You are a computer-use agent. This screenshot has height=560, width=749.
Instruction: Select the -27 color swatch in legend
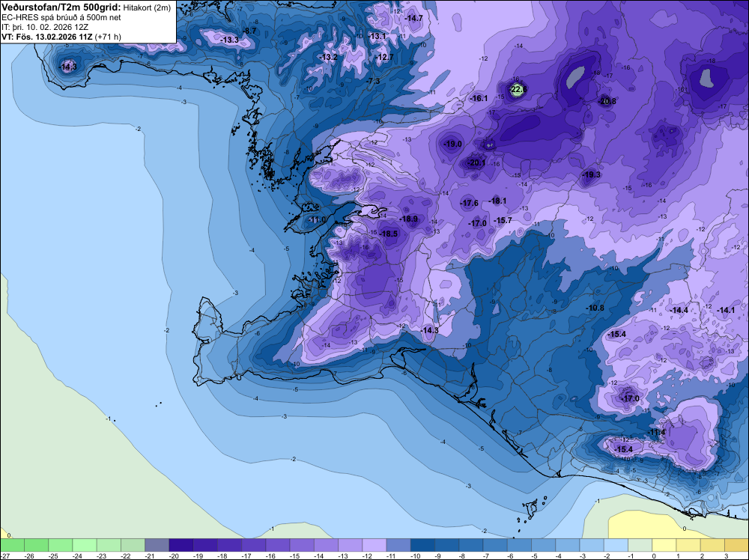tap(12, 545)
